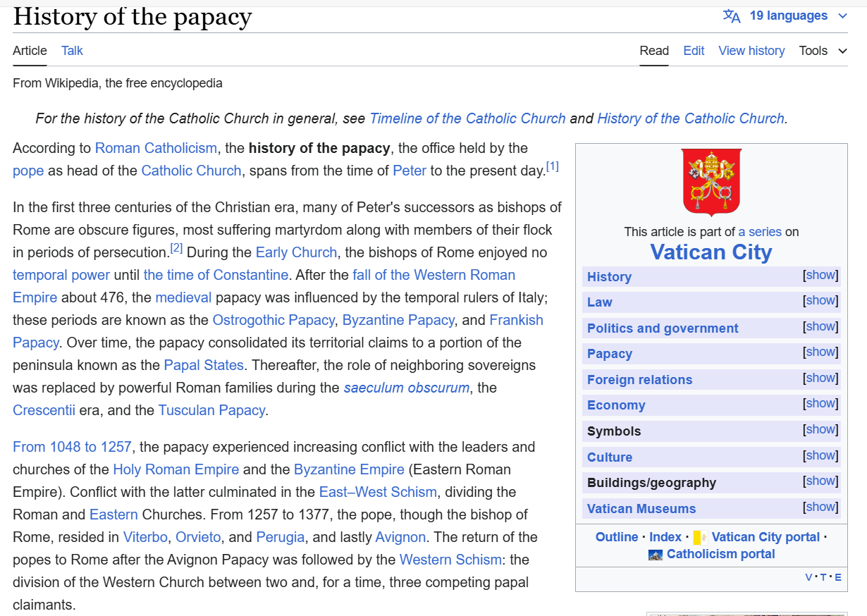Follow the pope link

28,171
